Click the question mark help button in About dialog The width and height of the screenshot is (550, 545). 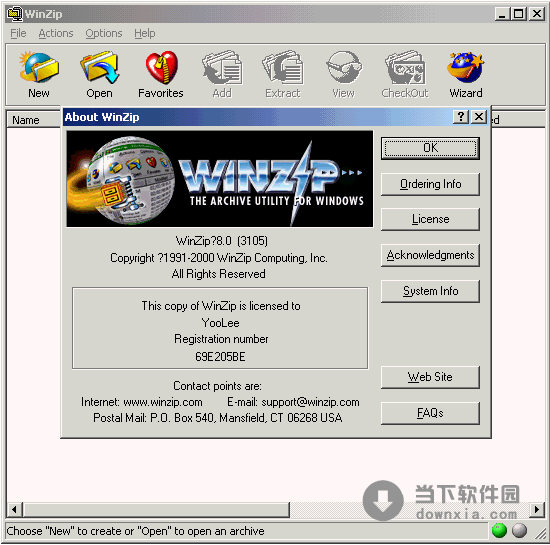pos(461,116)
